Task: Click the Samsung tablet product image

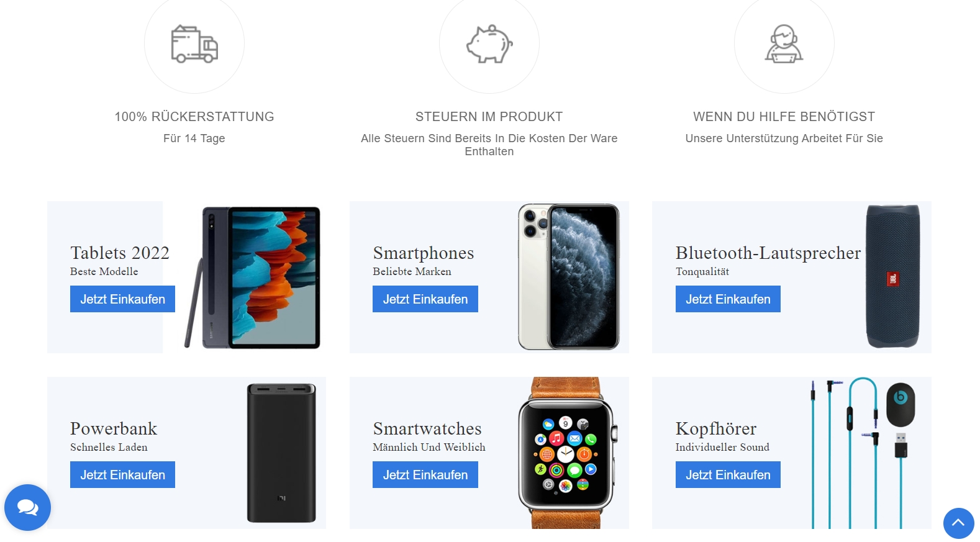Action: 253,277
